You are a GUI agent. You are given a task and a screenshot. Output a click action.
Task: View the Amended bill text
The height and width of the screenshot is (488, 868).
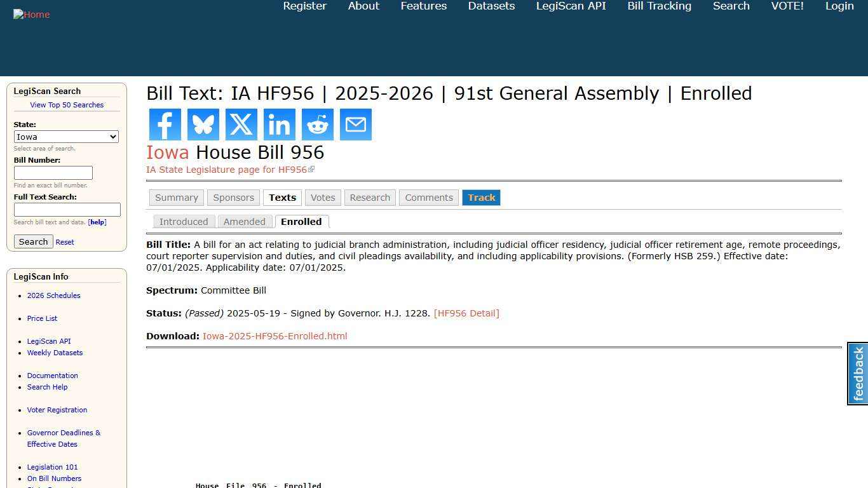pos(245,221)
